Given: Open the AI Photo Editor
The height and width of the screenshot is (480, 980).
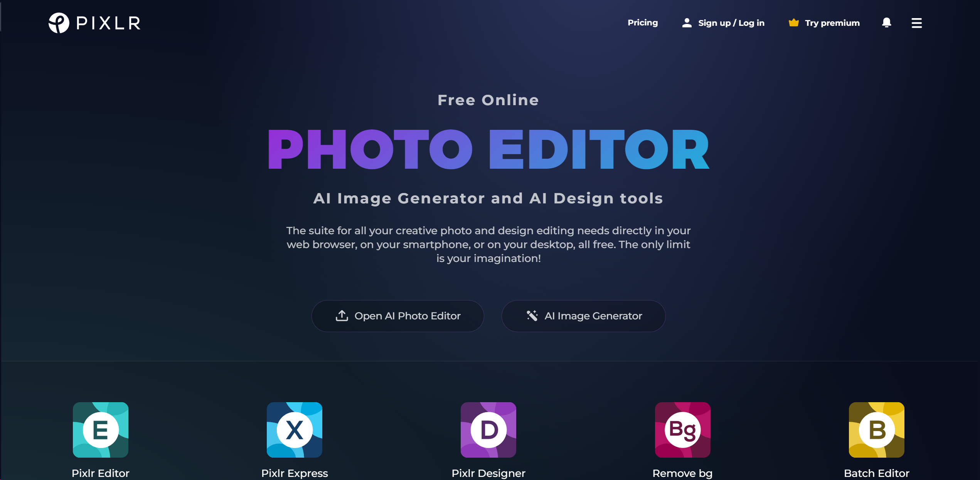Looking at the screenshot, I should (398, 316).
